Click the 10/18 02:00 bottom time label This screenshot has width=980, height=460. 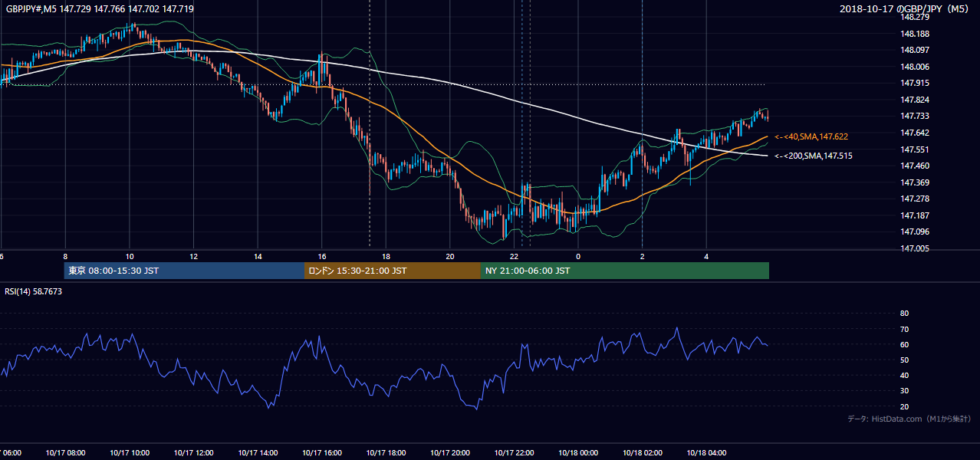pyautogui.click(x=642, y=453)
